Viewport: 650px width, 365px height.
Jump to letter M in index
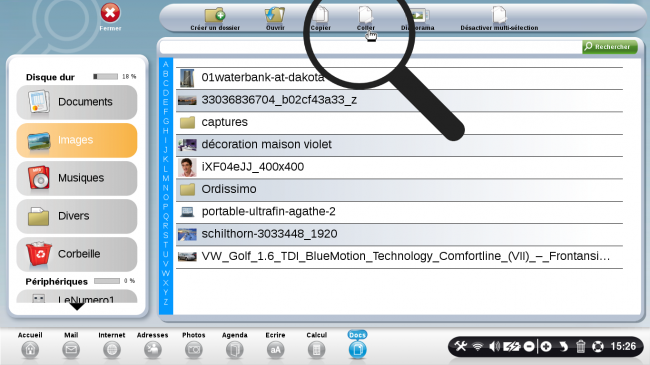pos(165,178)
